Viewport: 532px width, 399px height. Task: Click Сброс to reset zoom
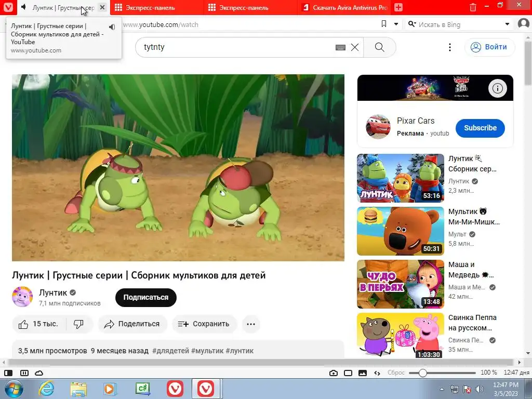[396, 373]
